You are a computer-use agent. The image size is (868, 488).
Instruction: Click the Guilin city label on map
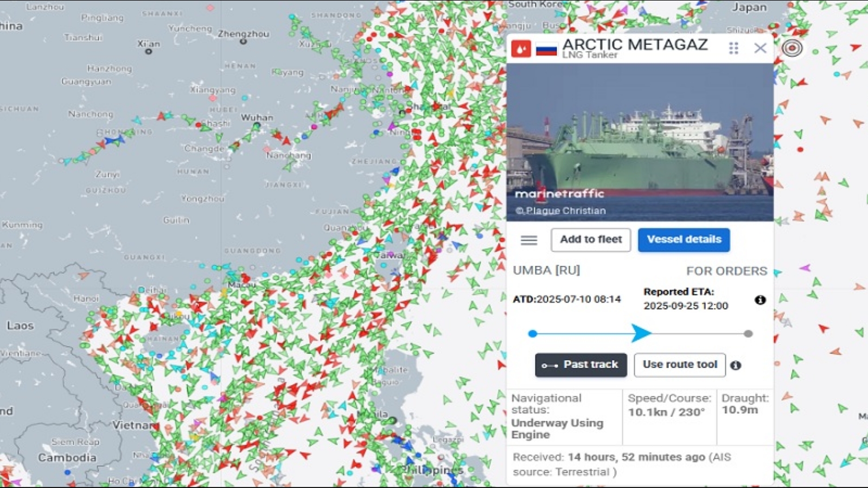click(x=176, y=220)
